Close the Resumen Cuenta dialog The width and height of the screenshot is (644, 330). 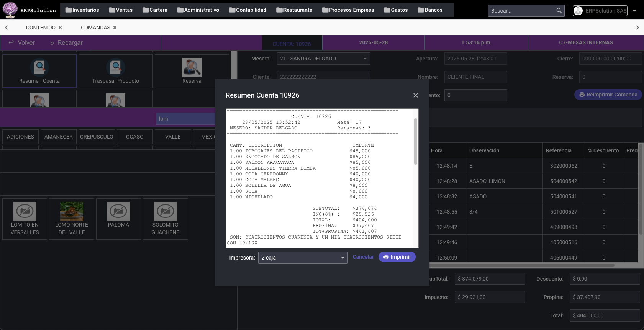click(415, 95)
